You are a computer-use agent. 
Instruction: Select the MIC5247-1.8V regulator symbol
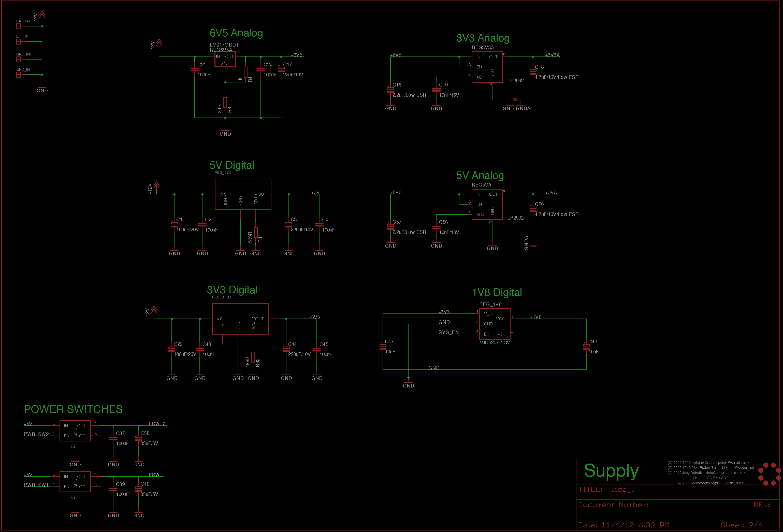click(x=495, y=324)
